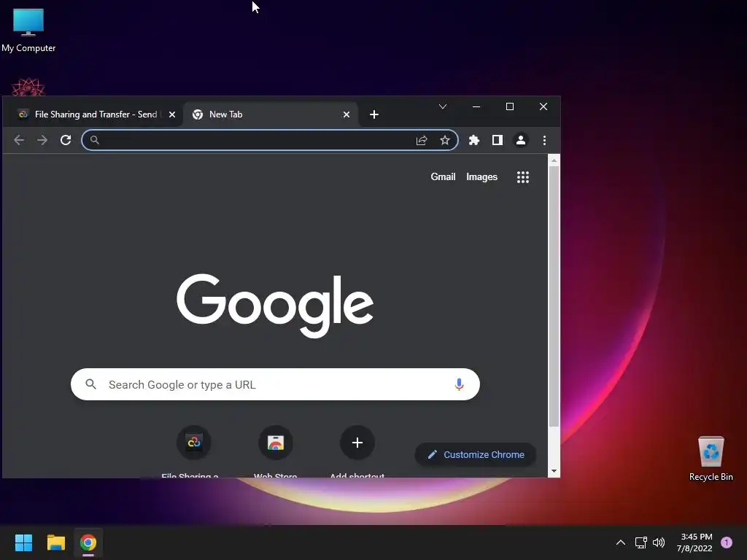Open the Extensions puzzle icon
This screenshot has height=560, width=747.
coord(474,140)
